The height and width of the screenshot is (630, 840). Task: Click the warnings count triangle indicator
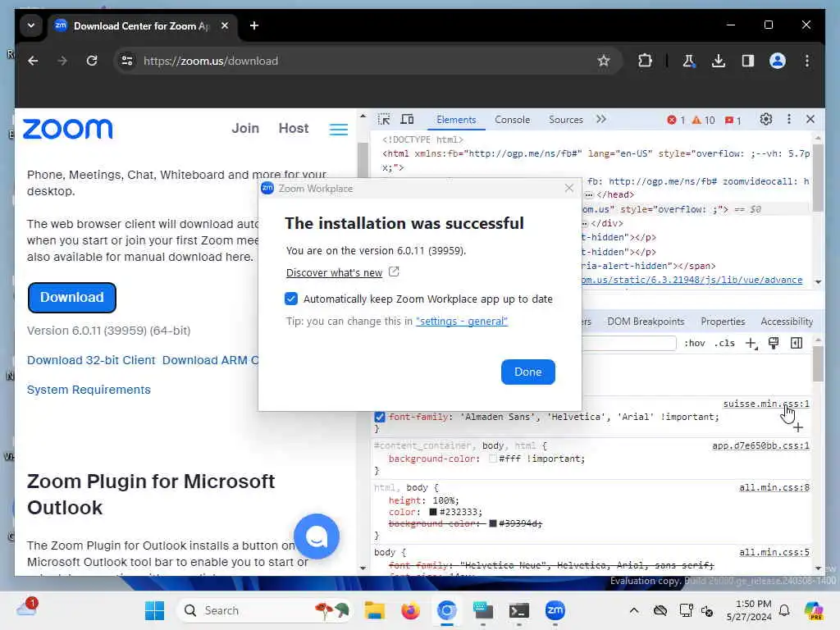tap(703, 120)
